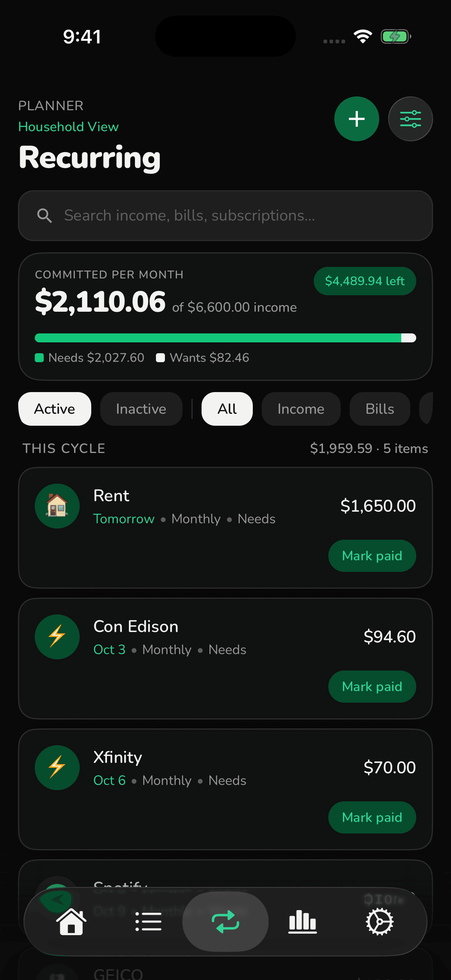Viewport: 451px width, 980px height.
Task: Mark the Xfinity bill as paid
Action: 372,817
